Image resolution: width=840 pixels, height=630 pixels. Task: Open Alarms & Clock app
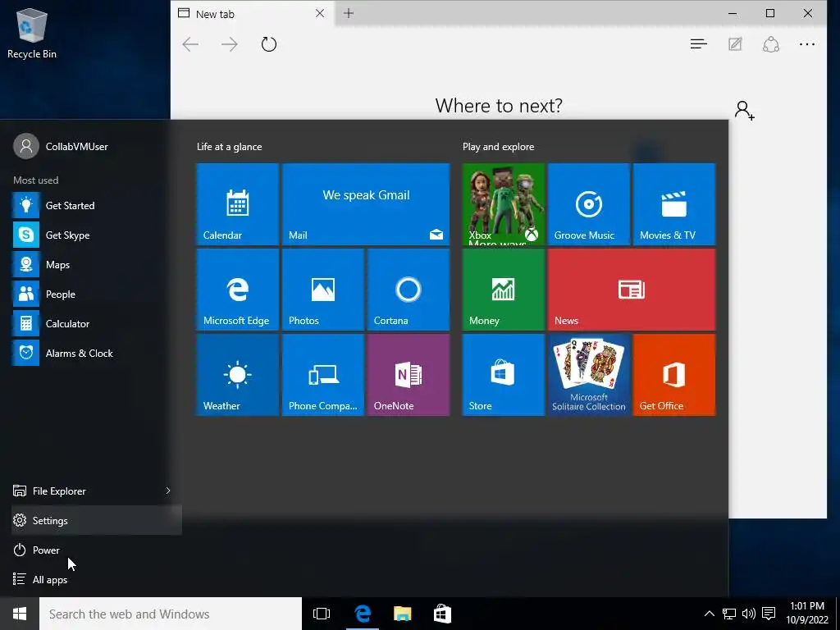tap(97, 353)
